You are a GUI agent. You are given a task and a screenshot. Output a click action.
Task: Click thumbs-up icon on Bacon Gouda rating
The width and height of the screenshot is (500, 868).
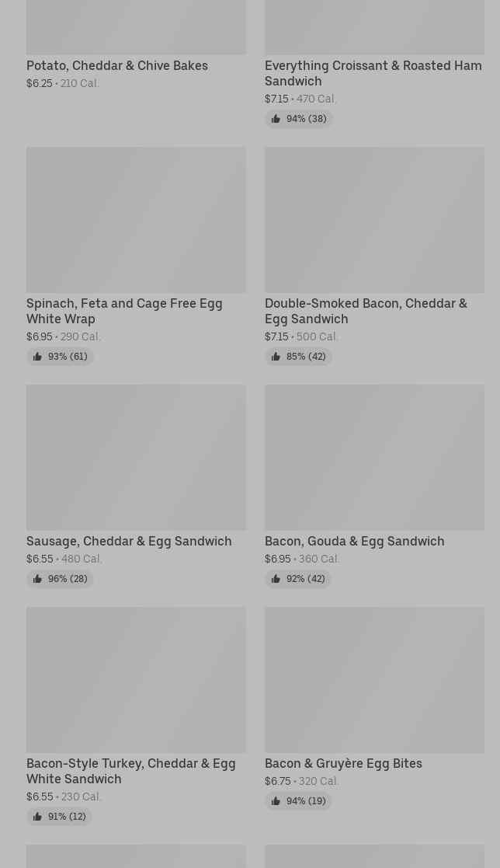pos(276,579)
